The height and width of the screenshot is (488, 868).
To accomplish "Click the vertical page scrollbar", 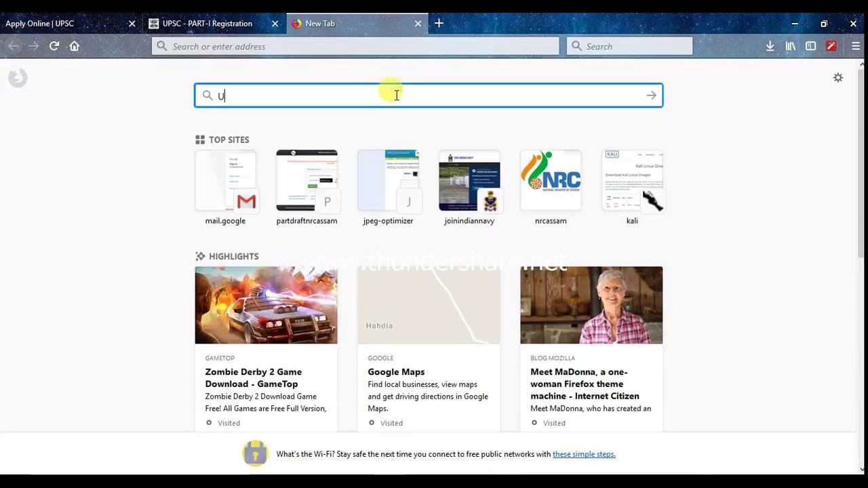I will pyautogui.click(x=862, y=163).
